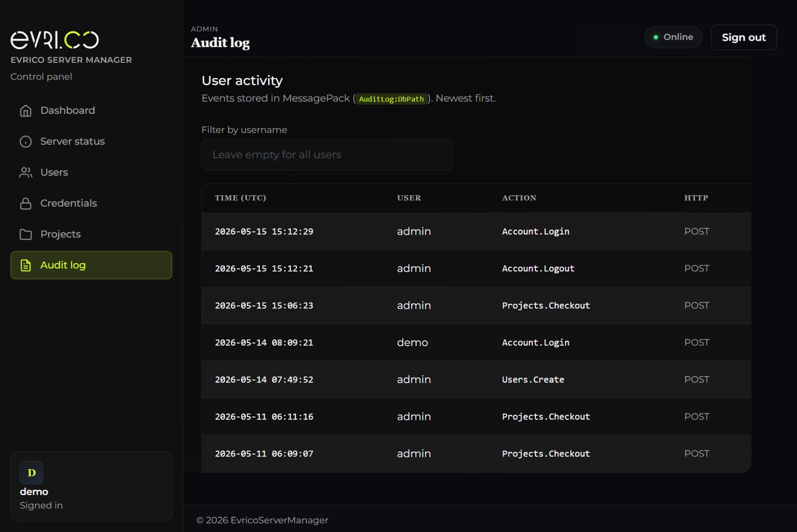The width and height of the screenshot is (797, 532).
Task: Click the Users people icon
Action: (25, 172)
